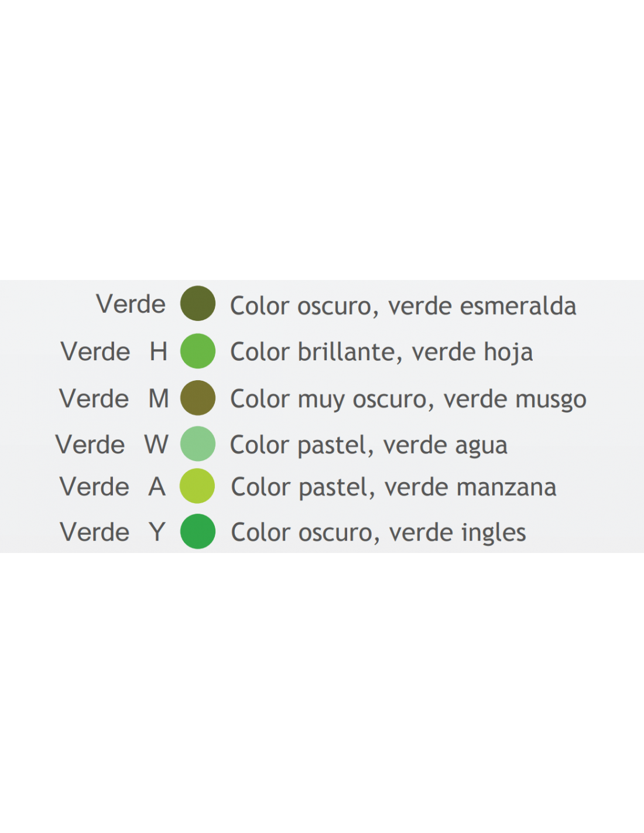Pick the moss green color circle
This screenshot has height=833, width=644.
click(x=198, y=398)
